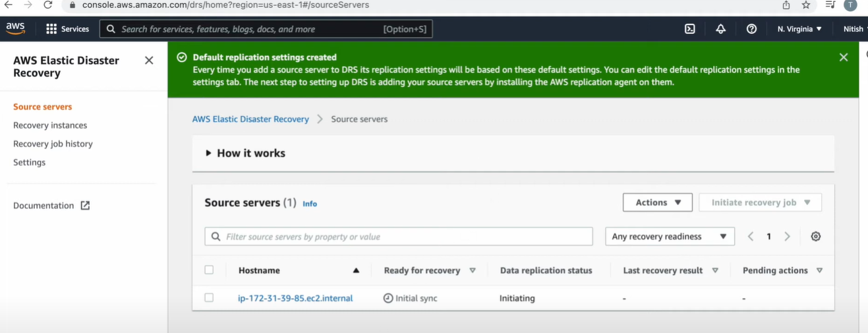
Task: Open the ip-172-31-39-85.ec2.internal server link
Action: (295, 298)
